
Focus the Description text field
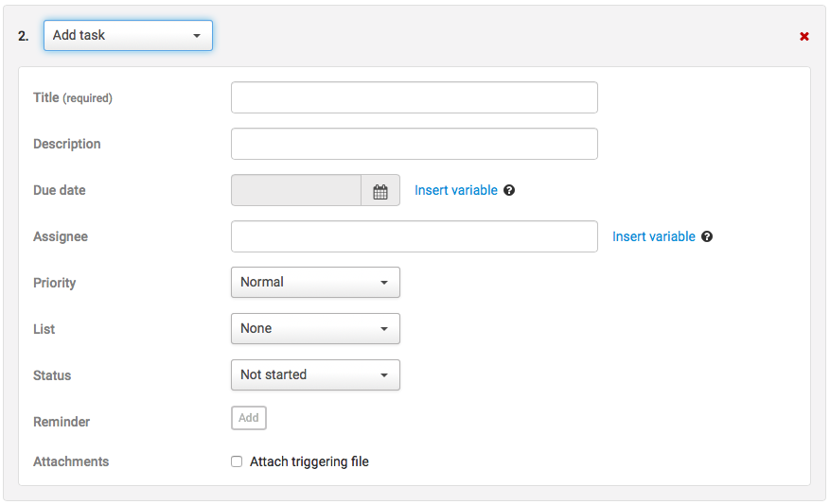(x=414, y=144)
